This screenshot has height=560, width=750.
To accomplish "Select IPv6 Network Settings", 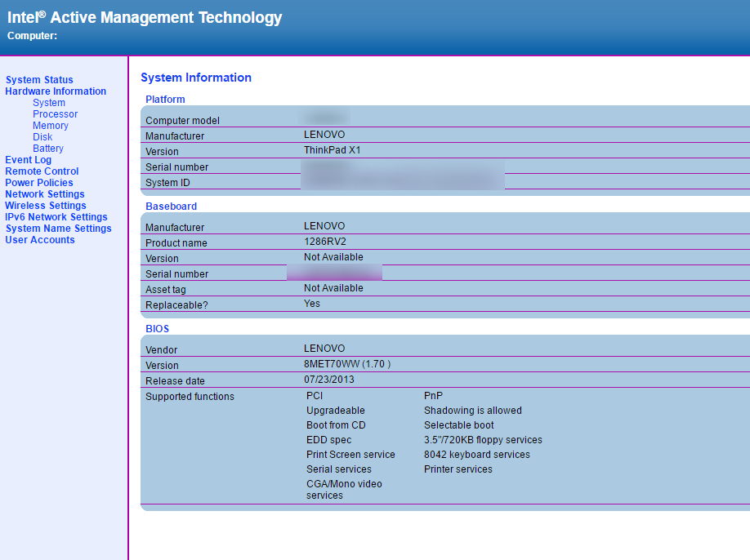I will [56, 217].
